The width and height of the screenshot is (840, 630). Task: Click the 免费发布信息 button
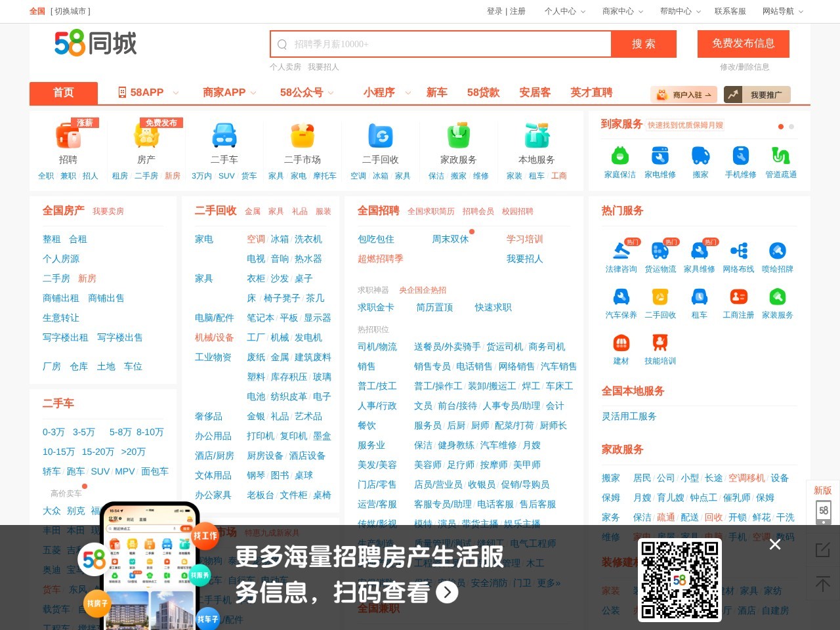(744, 43)
